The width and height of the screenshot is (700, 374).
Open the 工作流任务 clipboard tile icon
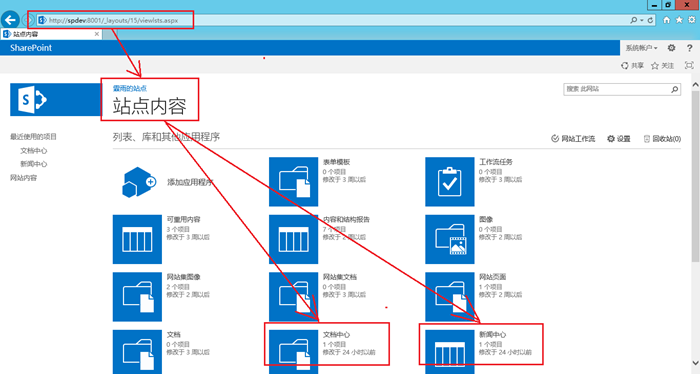(450, 182)
